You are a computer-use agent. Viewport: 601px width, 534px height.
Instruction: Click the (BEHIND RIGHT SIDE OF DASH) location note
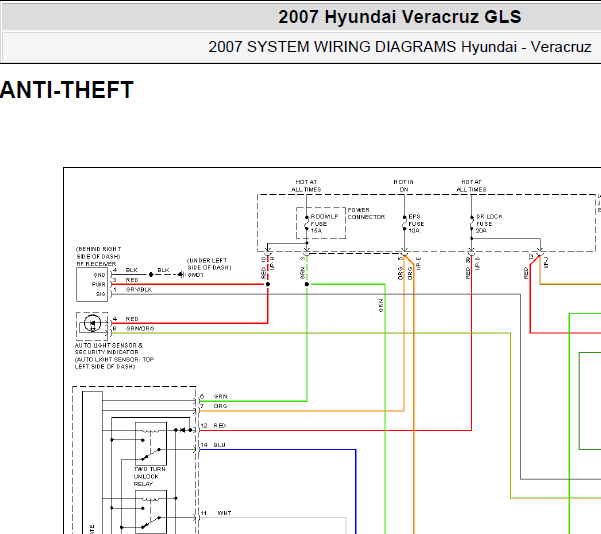99,253
